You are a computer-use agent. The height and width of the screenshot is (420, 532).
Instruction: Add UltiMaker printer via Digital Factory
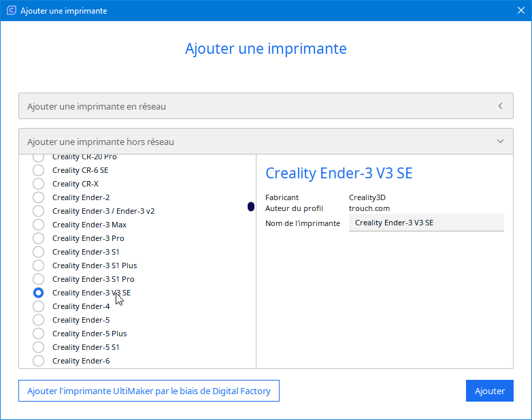(149, 391)
